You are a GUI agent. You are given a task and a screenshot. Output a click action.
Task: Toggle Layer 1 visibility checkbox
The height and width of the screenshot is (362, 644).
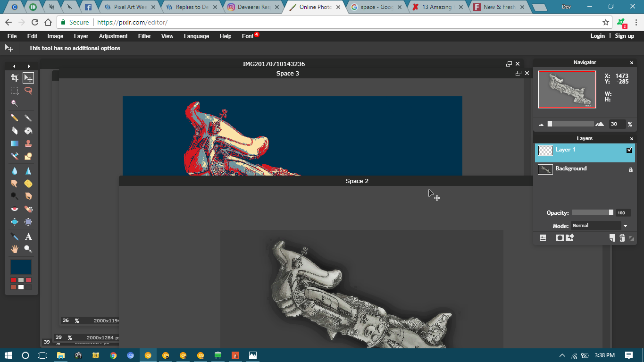pos(629,150)
